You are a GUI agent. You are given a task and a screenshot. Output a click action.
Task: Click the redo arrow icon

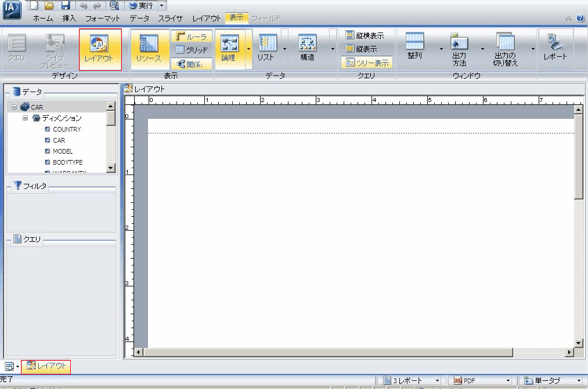tap(97, 6)
